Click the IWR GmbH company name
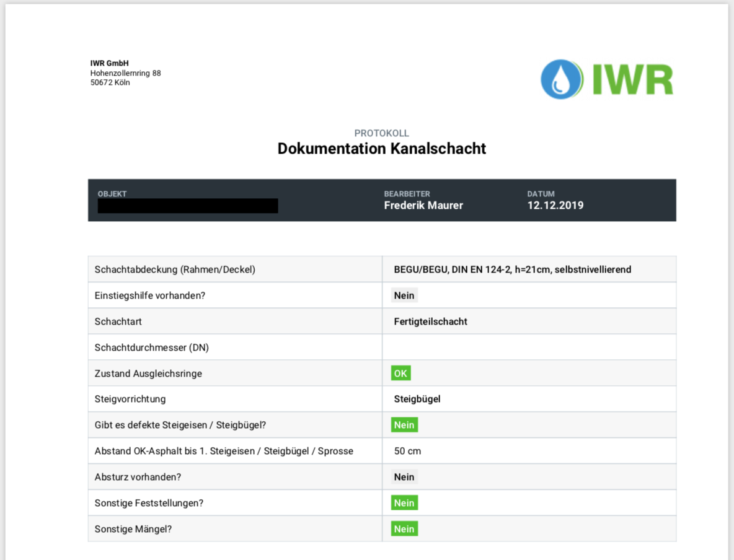Viewport: 734px width, 560px height. coord(109,63)
